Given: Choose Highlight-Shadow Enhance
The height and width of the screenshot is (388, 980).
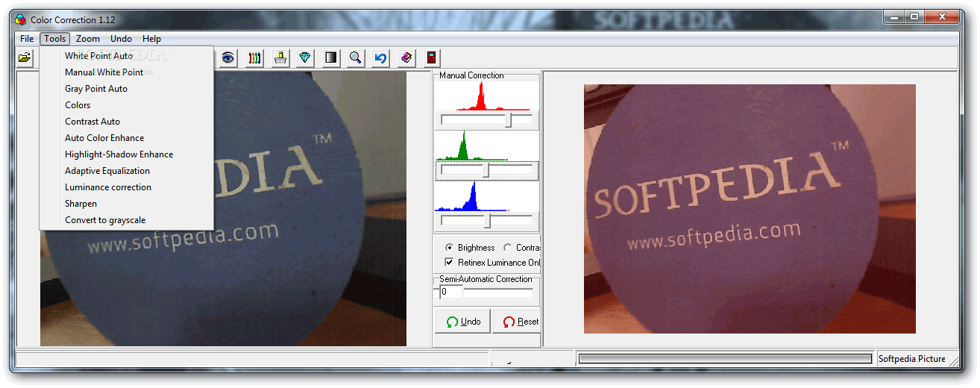Looking at the screenshot, I should 127,154.
